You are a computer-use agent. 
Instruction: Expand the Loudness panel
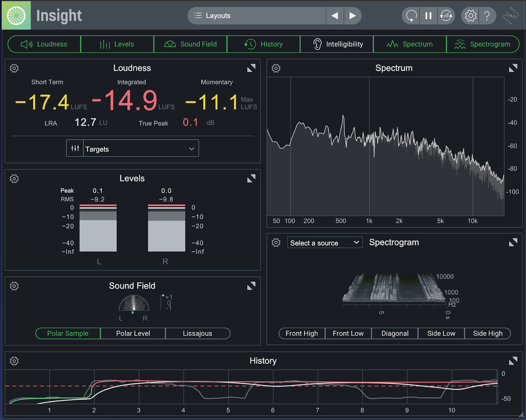[251, 68]
